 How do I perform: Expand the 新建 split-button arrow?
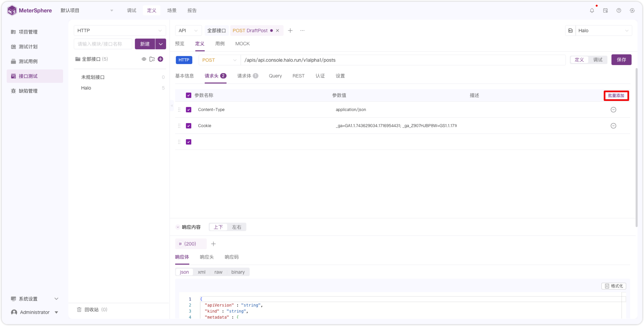(161, 44)
